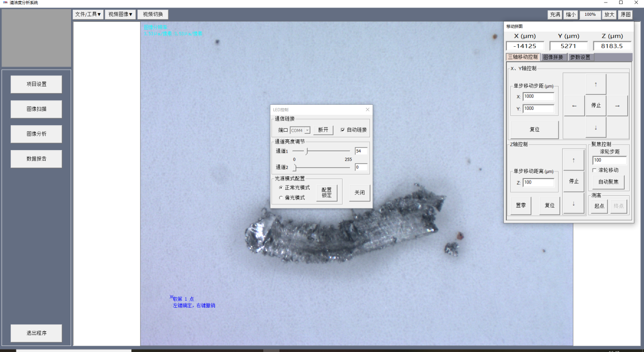Click the Z axis down arrow button
Image resolution: width=644 pixels, height=352 pixels.
pyautogui.click(x=574, y=203)
